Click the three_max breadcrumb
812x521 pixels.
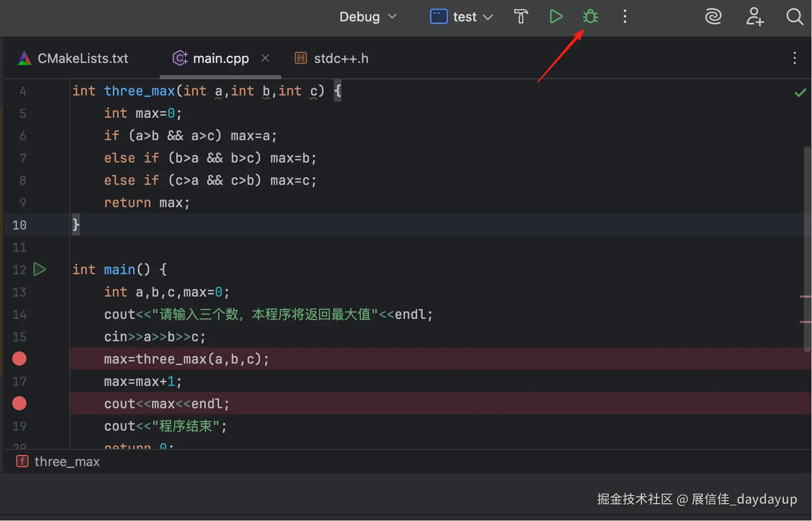pyautogui.click(x=67, y=462)
